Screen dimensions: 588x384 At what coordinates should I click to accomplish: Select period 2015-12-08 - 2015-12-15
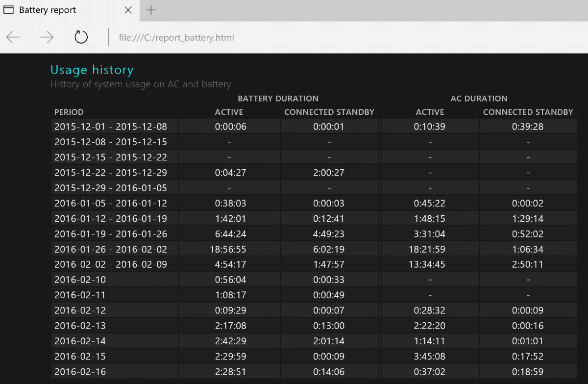coord(111,142)
